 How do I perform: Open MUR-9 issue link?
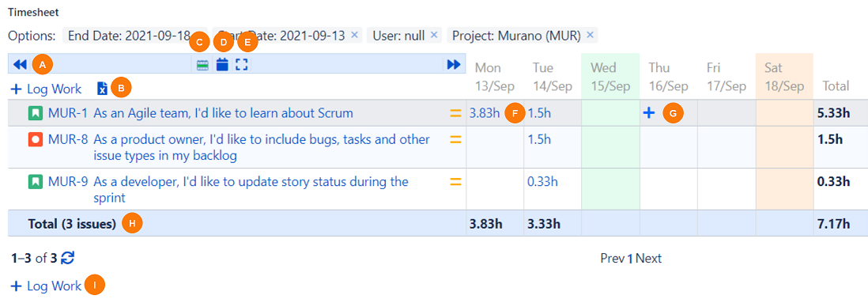coord(67,182)
